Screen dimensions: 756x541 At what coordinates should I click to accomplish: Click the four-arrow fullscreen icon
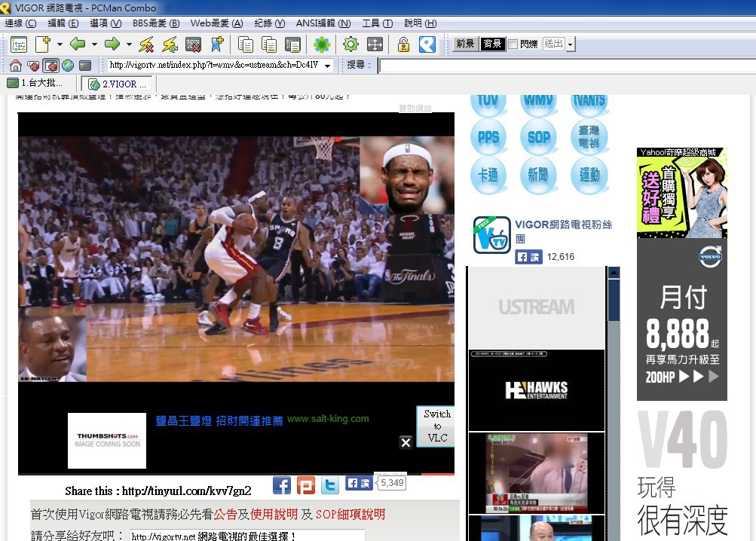click(375, 45)
